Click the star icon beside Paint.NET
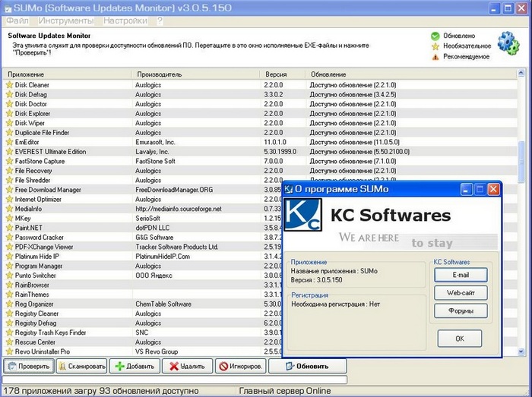The height and width of the screenshot is (397, 532). [10, 227]
